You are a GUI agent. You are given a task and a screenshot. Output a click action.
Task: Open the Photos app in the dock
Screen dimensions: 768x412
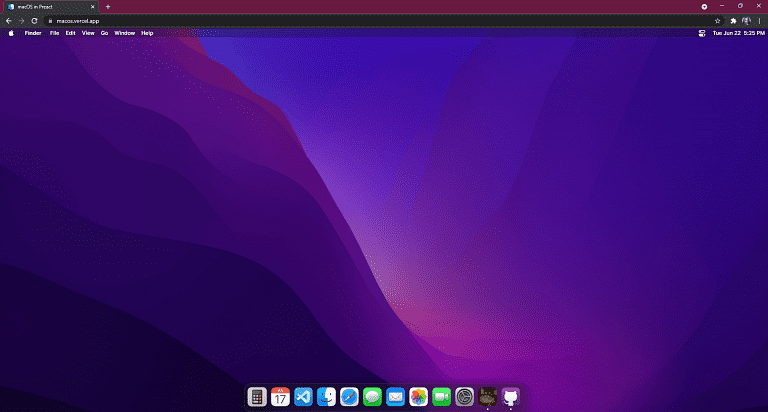pyautogui.click(x=418, y=397)
